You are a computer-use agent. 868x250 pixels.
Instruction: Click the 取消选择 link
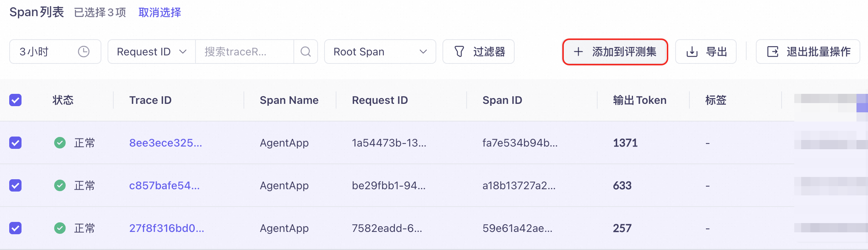pos(159,12)
